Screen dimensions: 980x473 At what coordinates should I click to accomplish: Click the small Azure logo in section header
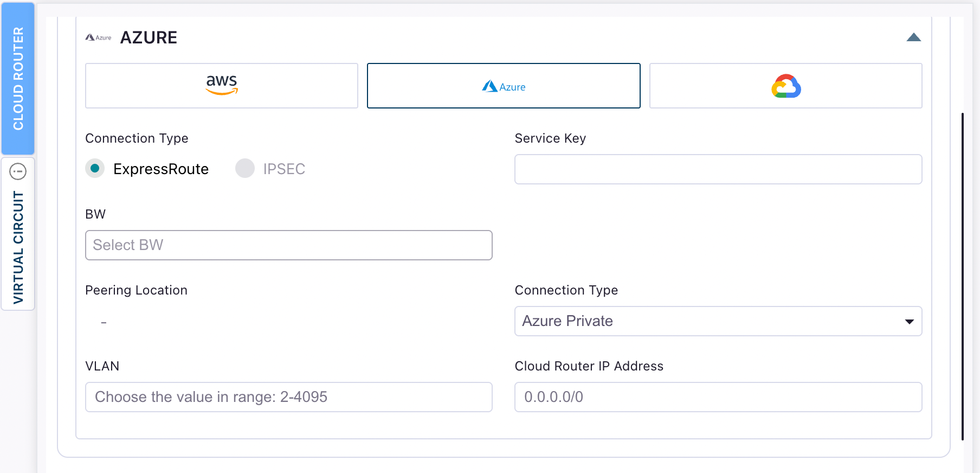coord(98,37)
